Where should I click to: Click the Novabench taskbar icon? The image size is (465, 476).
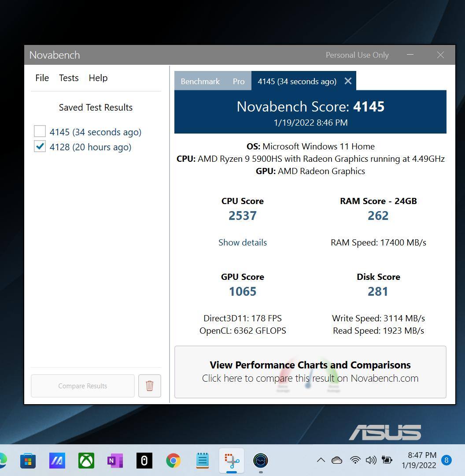[261, 461]
